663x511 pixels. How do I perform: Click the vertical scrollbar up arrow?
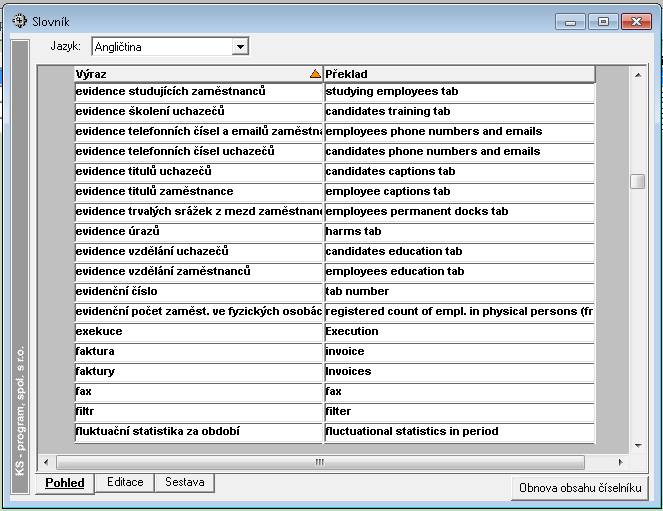tap(638, 75)
